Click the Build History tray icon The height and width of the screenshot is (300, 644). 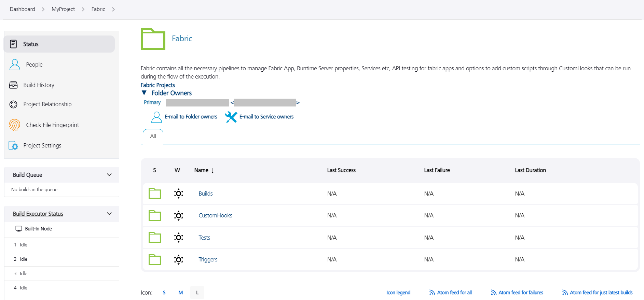(13, 85)
